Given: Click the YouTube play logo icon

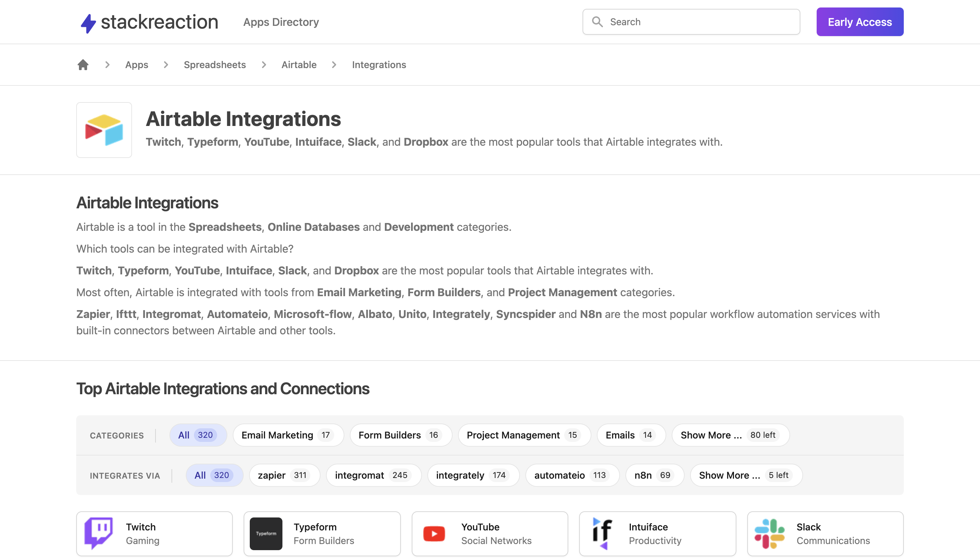Looking at the screenshot, I should pos(434,533).
